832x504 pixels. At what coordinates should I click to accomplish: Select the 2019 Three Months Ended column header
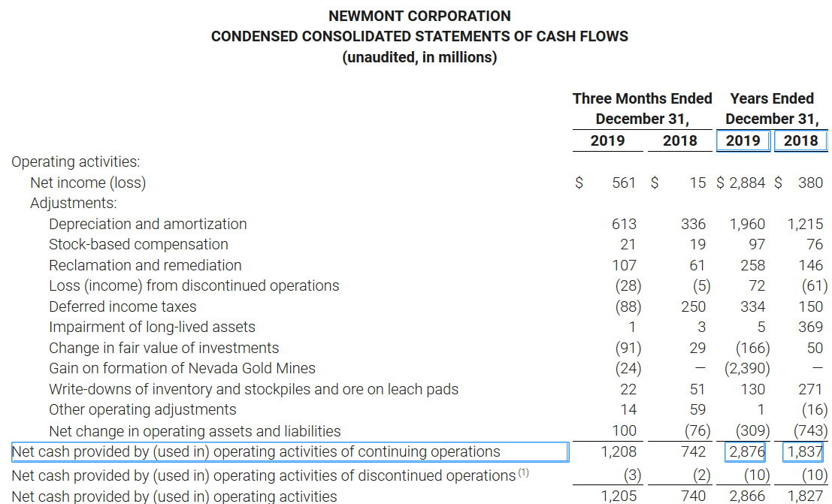click(607, 140)
